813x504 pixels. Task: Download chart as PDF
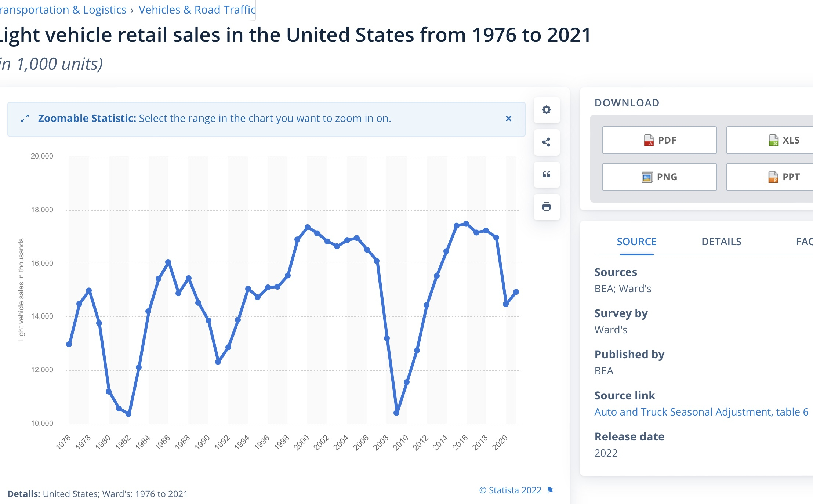tap(659, 140)
